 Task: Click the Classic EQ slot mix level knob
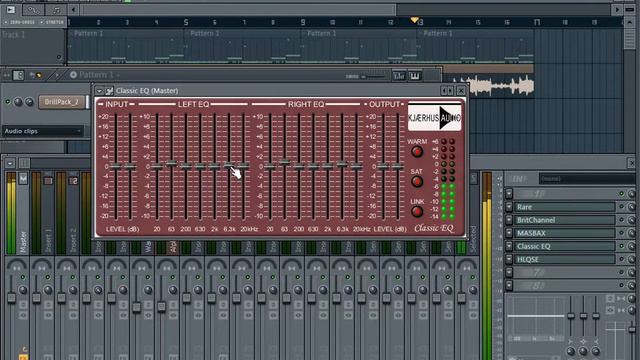(x=631, y=246)
